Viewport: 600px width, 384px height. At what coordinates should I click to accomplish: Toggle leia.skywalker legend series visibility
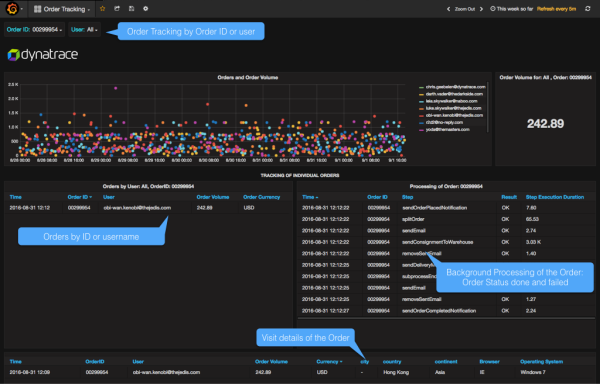(x=448, y=101)
